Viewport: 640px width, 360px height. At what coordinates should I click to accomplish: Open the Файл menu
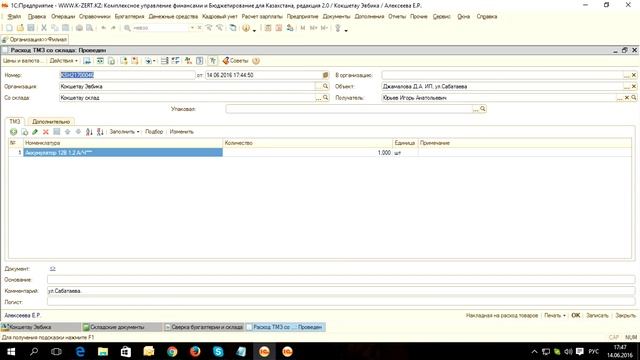[14, 17]
